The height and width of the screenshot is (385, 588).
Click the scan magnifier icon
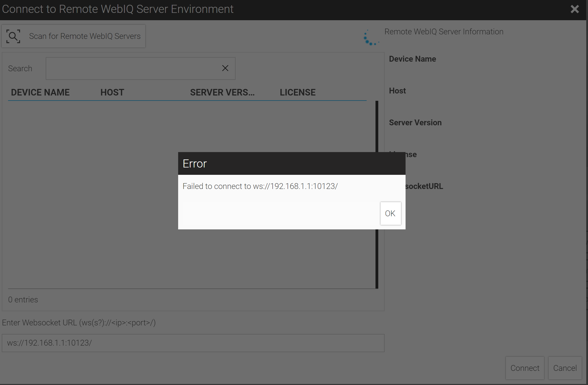[13, 36]
